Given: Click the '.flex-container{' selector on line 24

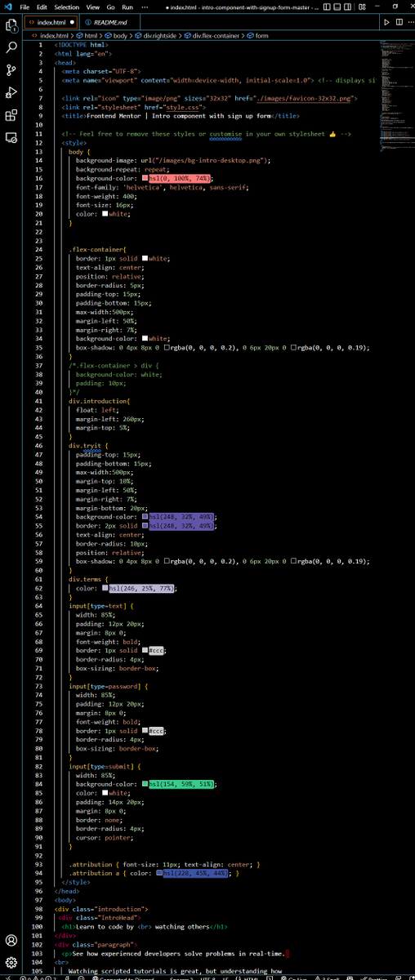Looking at the screenshot, I should [x=99, y=249].
